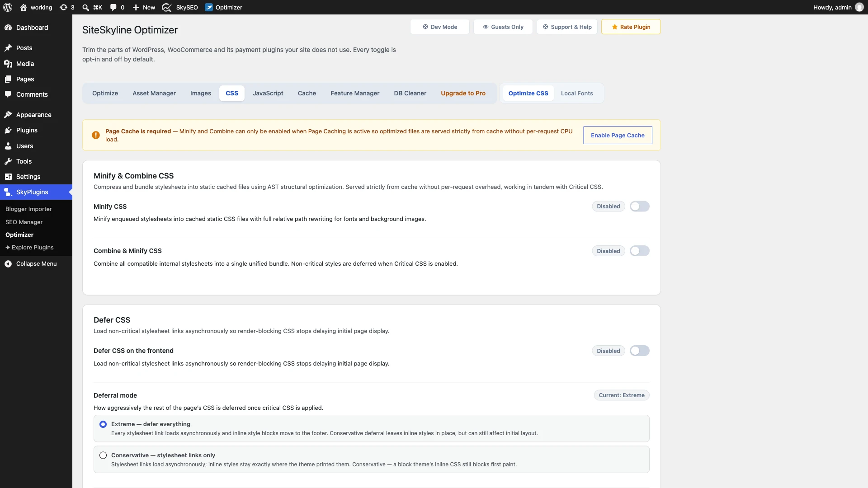Click the Plugins plug icon
868x488 pixels.
(x=8, y=130)
